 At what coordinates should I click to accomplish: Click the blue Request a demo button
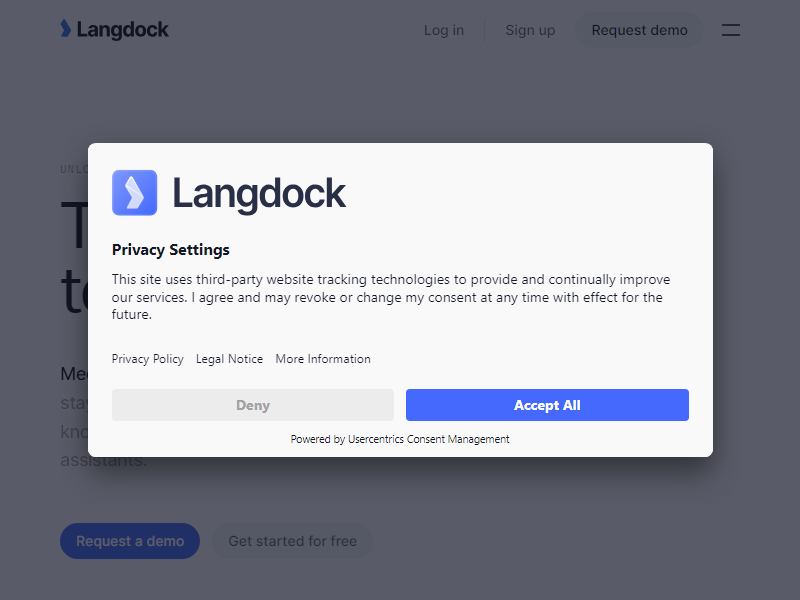pyautogui.click(x=130, y=541)
